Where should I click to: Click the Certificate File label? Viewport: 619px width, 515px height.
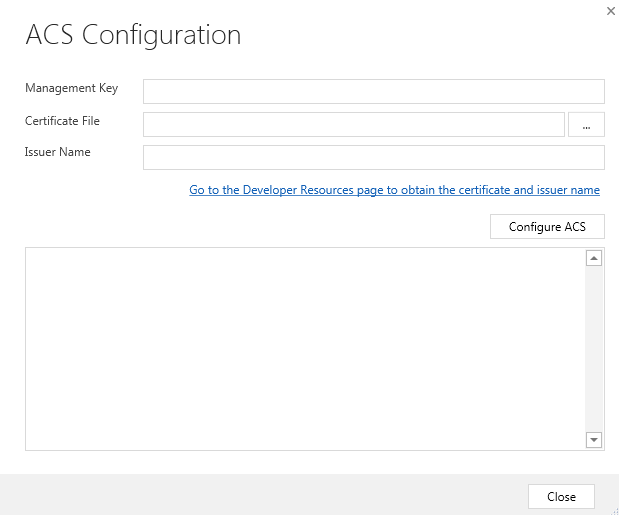coord(62,121)
